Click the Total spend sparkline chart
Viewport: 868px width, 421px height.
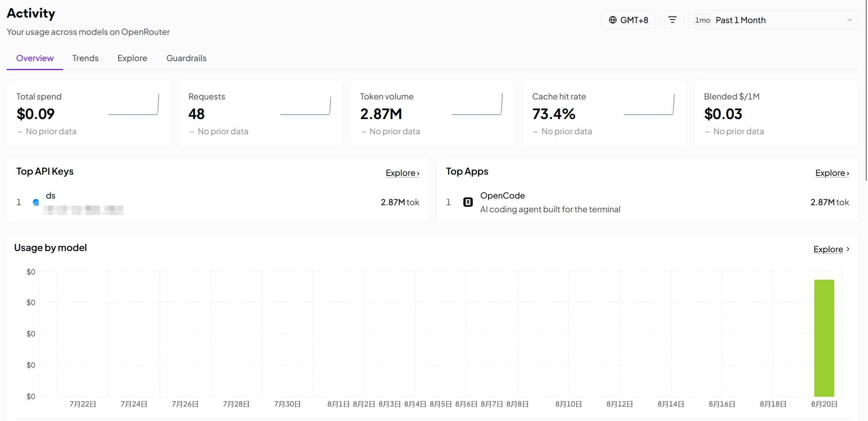point(134,104)
